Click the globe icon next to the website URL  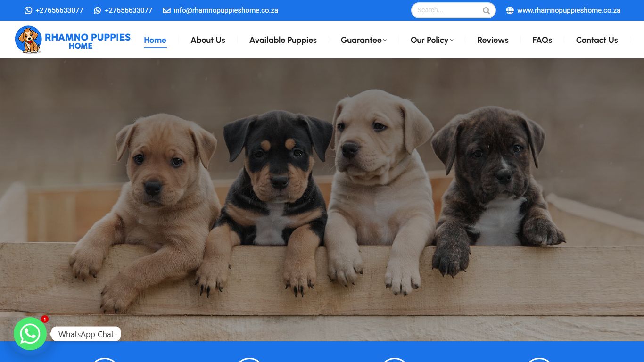509,10
